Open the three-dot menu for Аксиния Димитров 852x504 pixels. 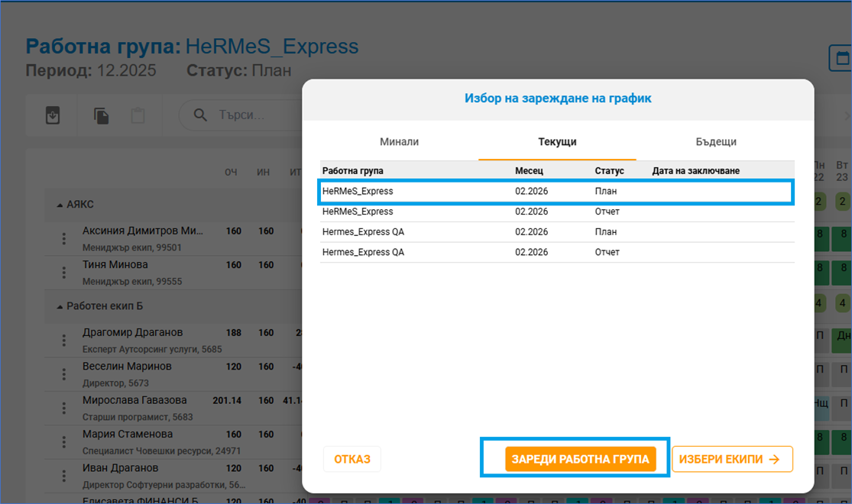coord(64,238)
